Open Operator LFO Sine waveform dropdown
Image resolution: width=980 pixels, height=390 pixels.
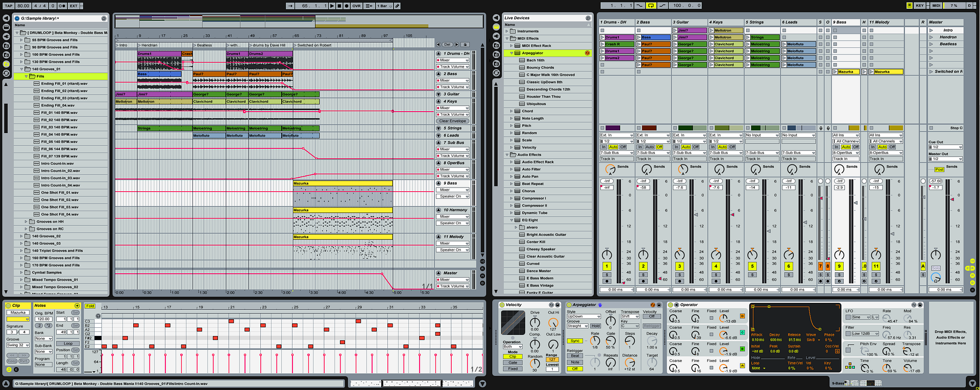[860, 317]
